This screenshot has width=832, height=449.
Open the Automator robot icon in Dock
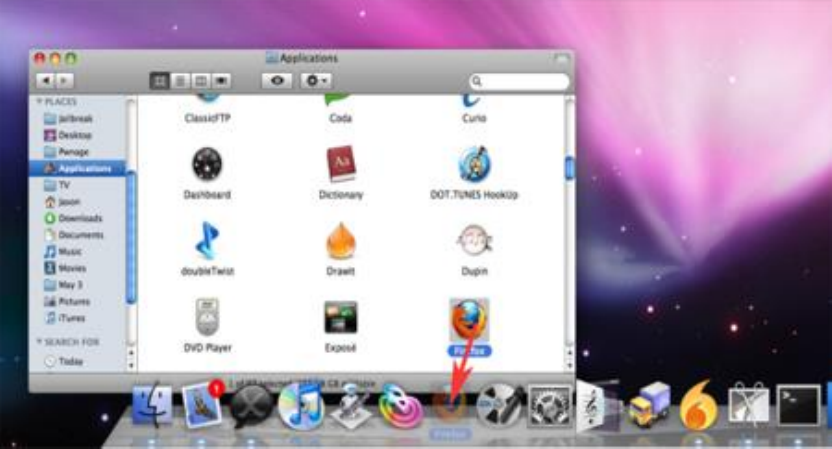pyautogui.click(x=351, y=408)
